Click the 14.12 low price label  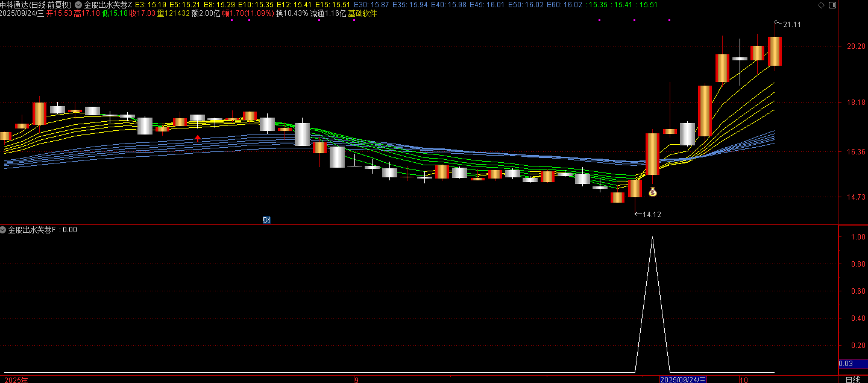tap(652, 214)
